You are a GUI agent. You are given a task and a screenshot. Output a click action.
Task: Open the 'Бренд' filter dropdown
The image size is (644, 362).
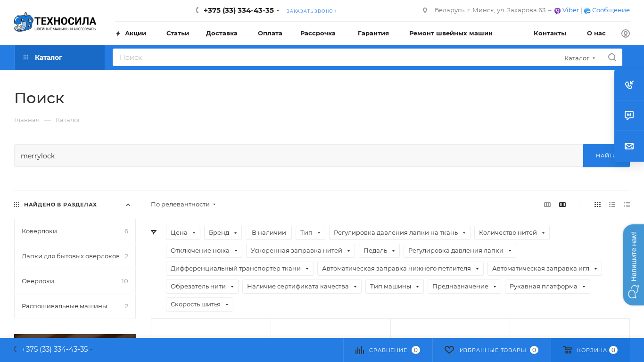[x=223, y=233]
